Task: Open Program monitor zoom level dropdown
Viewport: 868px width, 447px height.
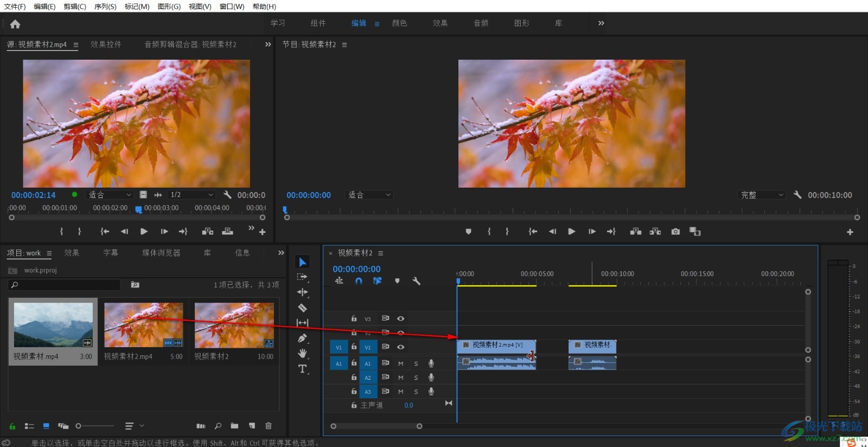Action: (x=369, y=195)
